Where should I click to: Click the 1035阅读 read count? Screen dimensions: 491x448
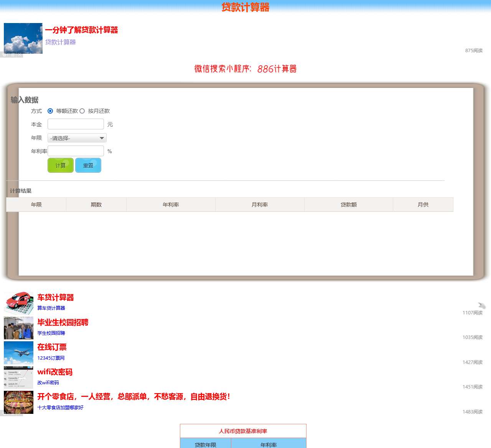point(473,337)
